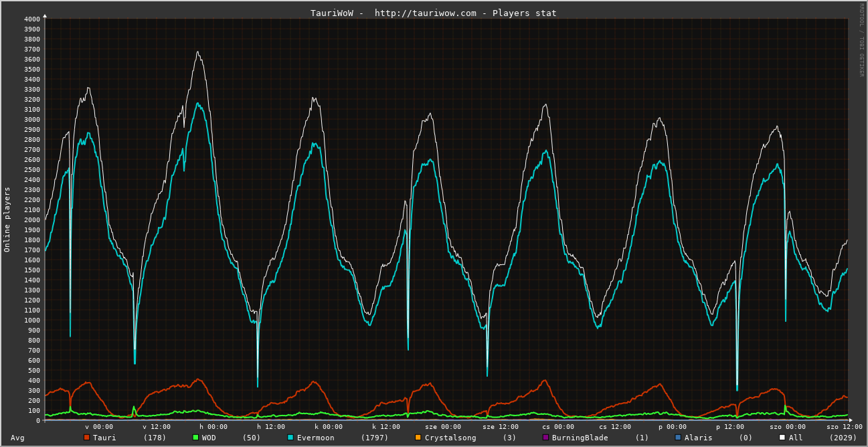
Task: Click the red Tauri legend swatch
Action: [x=86, y=438]
